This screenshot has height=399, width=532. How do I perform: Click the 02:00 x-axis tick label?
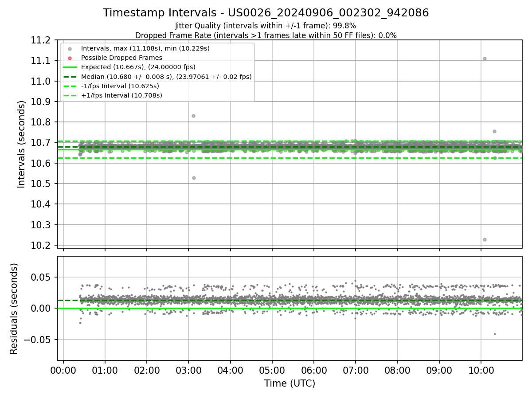pos(147,370)
